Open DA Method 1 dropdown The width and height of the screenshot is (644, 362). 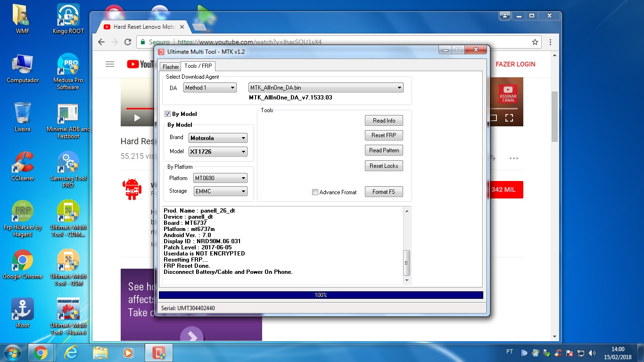click(210, 88)
